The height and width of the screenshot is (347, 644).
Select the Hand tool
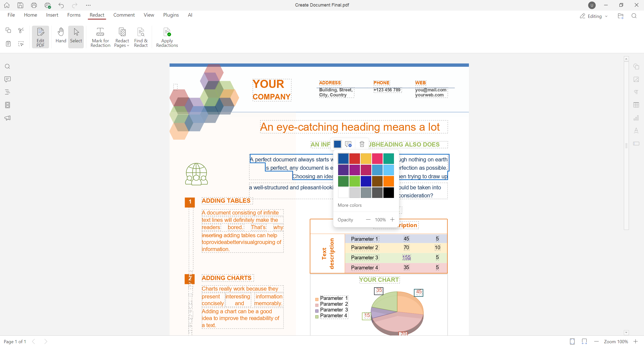click(x=61, y=37)
